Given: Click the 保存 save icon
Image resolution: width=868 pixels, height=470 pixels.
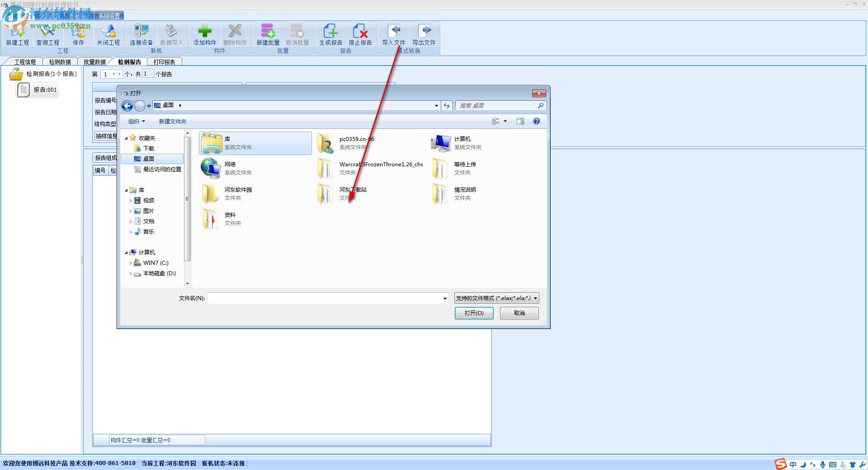Looking at the screenshot, I should pyautogui.click(x=78, y=35).
